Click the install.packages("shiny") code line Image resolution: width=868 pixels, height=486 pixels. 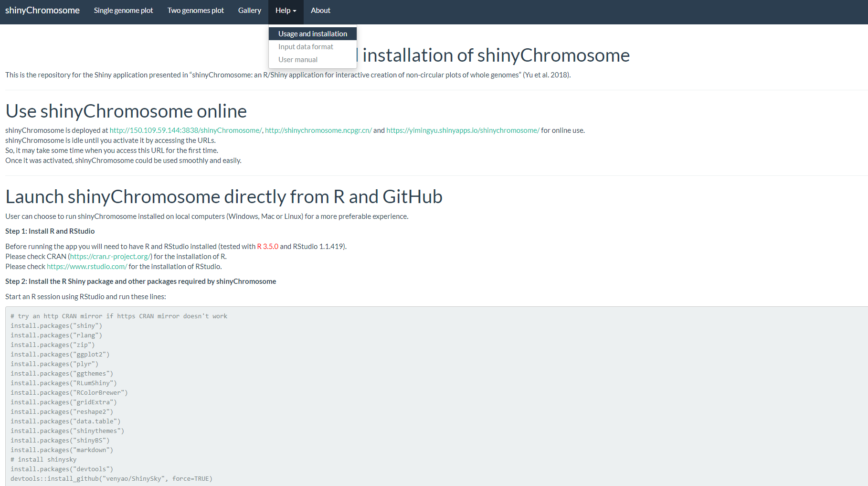coord(56,326)
